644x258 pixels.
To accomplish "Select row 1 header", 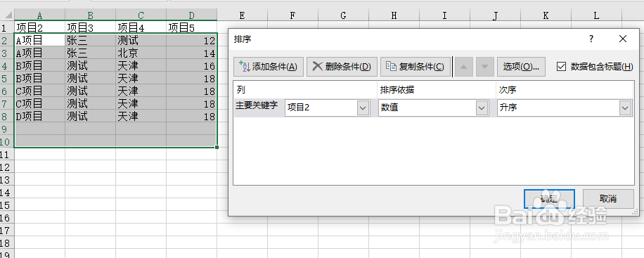I will click(7, 28).
